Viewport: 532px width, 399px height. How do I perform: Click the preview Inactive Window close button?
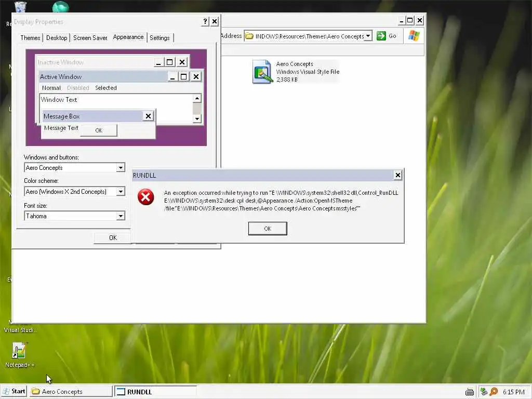(x=182, y=62)
